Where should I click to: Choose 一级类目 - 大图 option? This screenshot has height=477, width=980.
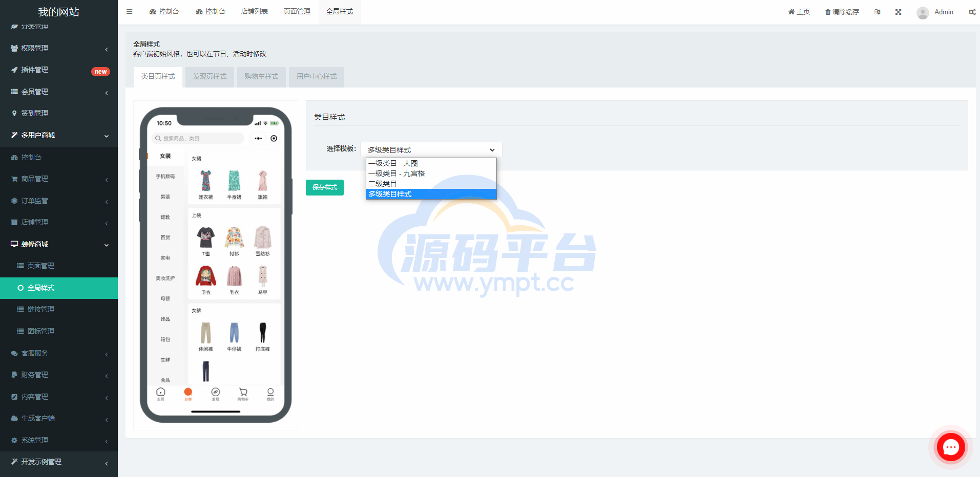click(x=431, y=163)
